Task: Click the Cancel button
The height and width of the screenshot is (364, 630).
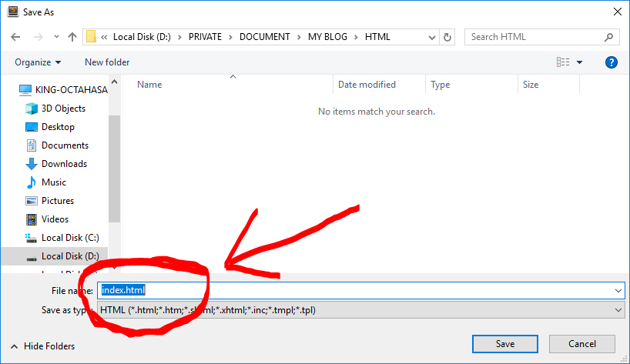Action: click(x=581, y=344)
